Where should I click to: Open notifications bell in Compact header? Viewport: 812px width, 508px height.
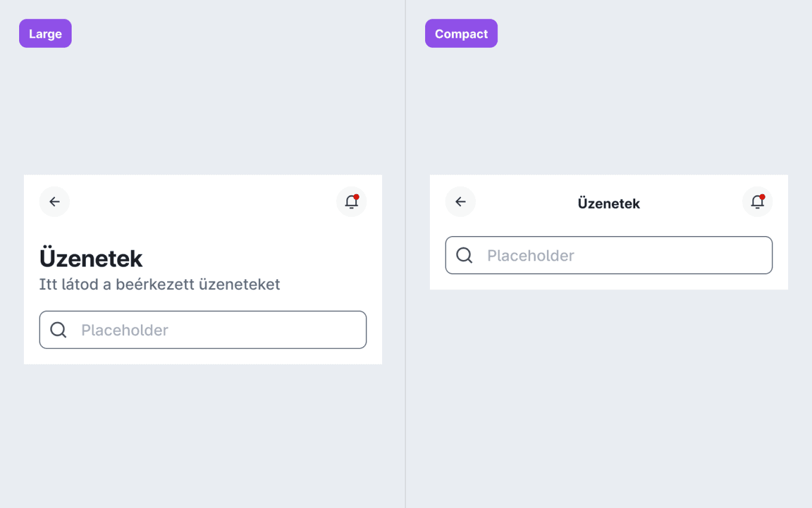pos(758,202)
